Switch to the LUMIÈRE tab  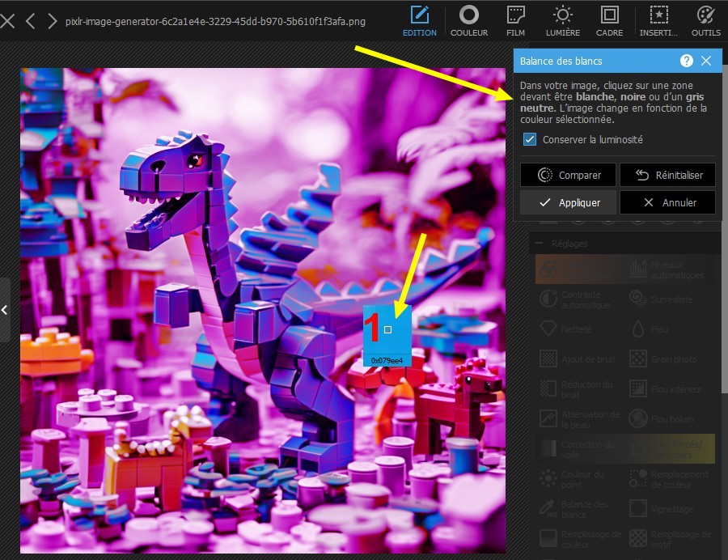coord(563,21)
